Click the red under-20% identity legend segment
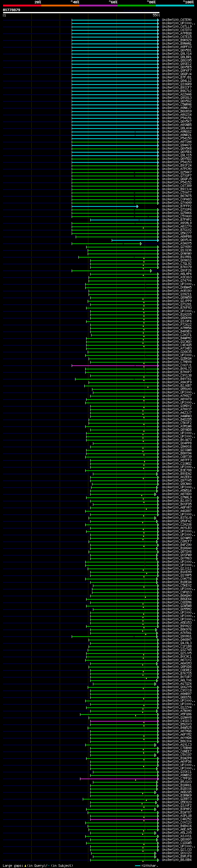The height and width of the screenshot is (868, 197). tap(22, 6)
